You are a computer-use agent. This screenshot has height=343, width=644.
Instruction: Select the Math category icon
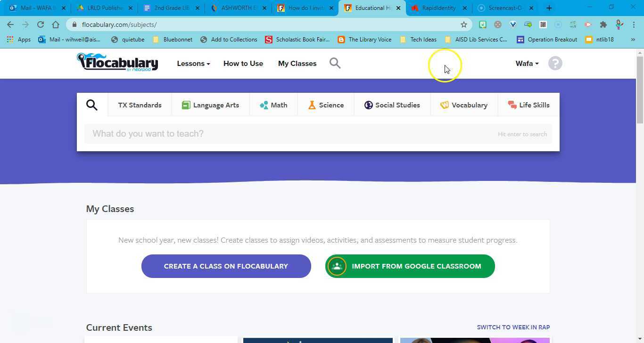(264, 105)
